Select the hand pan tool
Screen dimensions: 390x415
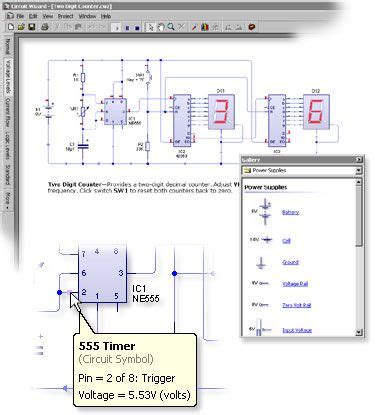pos(161,27)
